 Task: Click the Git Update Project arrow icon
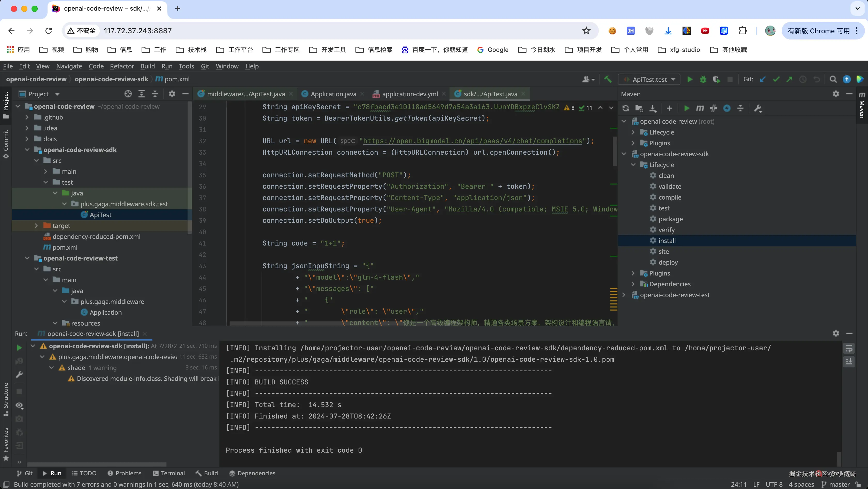pos(763,80)
